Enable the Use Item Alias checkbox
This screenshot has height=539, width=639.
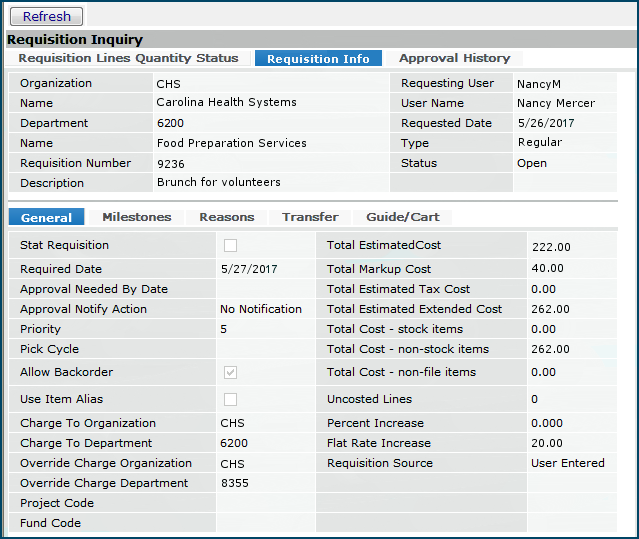[231, 400]
